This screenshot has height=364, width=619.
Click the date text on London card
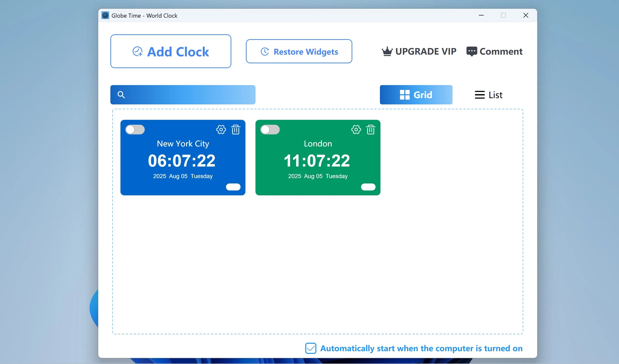coord(318,176)
